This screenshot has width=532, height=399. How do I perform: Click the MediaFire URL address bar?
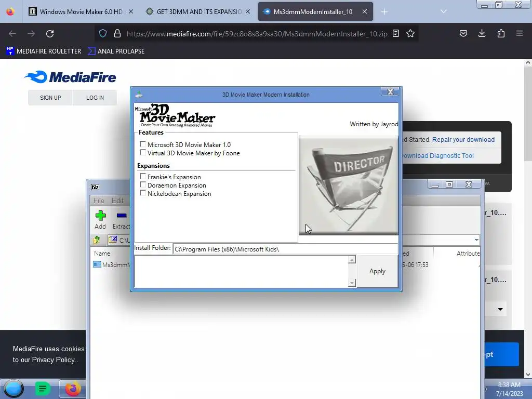pos(257,34)
